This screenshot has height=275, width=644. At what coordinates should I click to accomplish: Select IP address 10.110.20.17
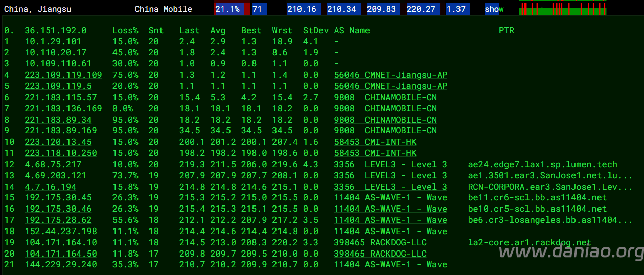56,53
